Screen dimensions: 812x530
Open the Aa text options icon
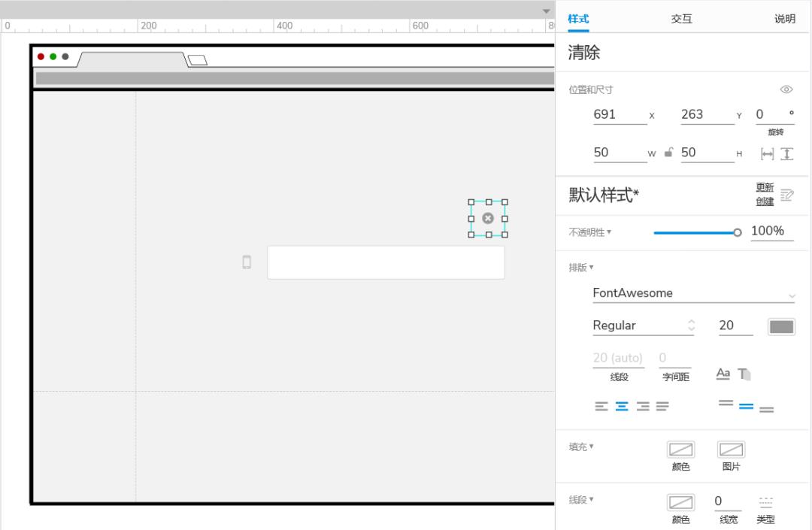tap(723, 374)
